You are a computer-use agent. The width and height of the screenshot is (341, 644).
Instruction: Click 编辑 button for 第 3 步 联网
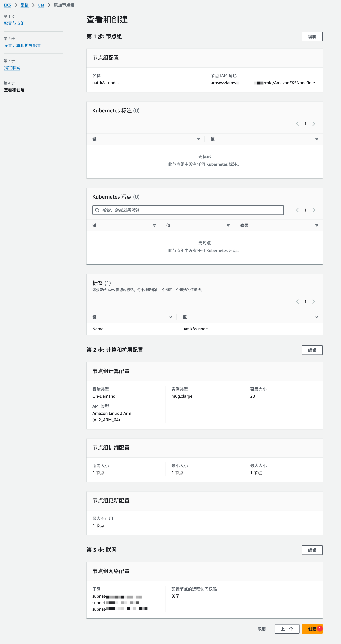pyautogui.click(x=312, y=550)
